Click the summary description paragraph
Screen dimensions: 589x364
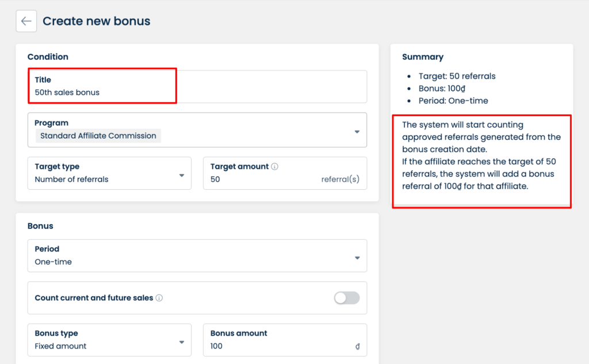(480, 156)
